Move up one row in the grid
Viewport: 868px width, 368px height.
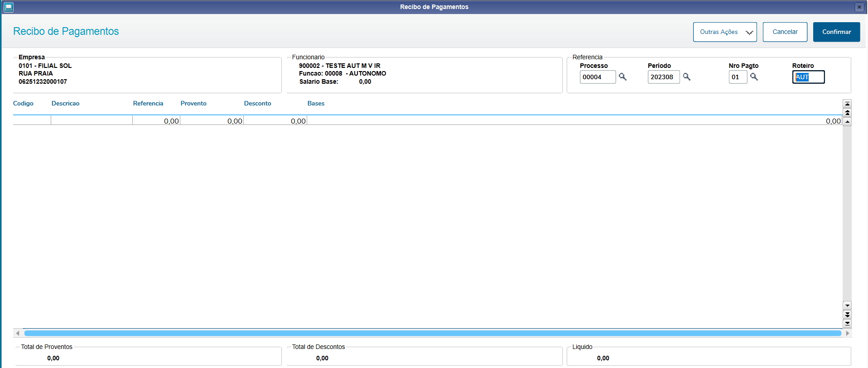click(847, 121)
